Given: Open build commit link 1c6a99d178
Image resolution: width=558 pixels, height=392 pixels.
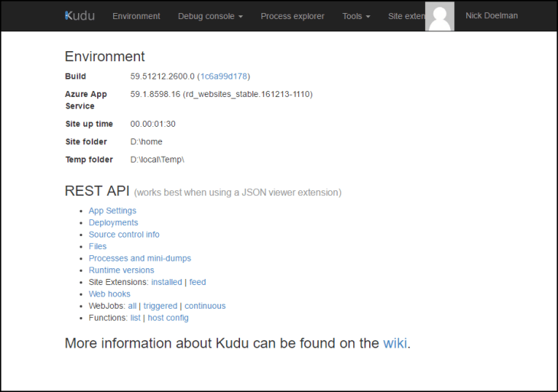Looking at the screenshot, I should (x=223, y=76).
